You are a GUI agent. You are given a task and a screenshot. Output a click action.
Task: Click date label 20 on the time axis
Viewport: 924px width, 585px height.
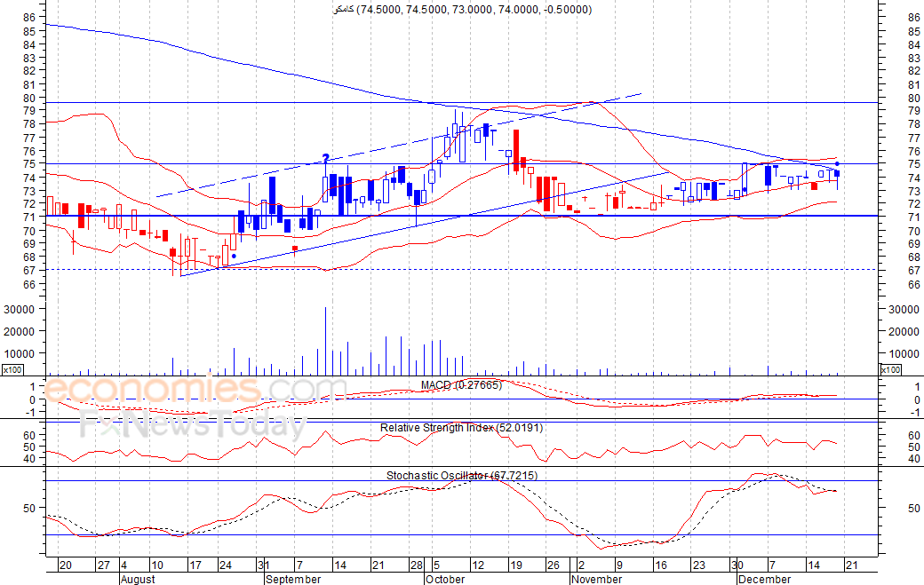65,565
